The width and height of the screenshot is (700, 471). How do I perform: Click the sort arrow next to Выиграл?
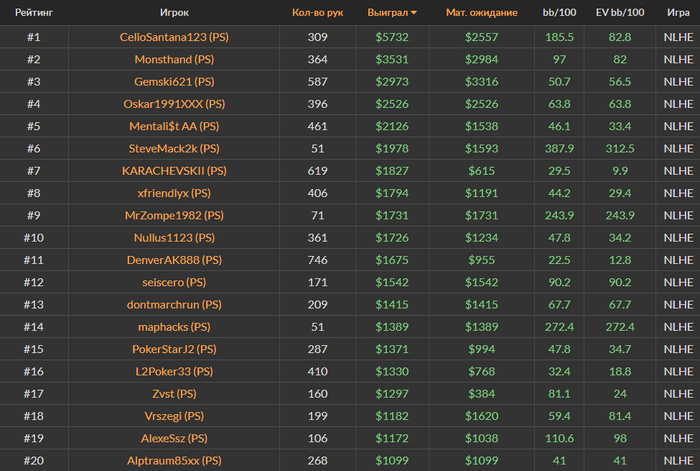[414, 13]
